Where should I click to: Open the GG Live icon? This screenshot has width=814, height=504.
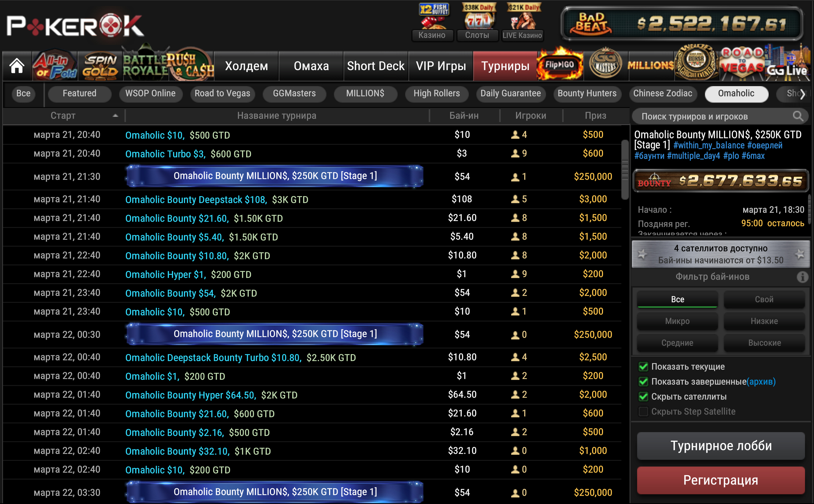[787, 64]
